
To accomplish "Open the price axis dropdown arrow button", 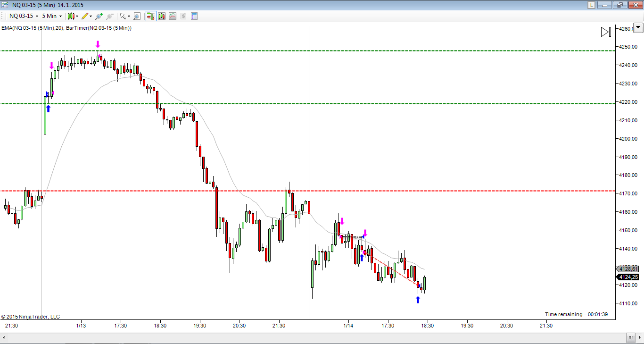I will 638,27.
